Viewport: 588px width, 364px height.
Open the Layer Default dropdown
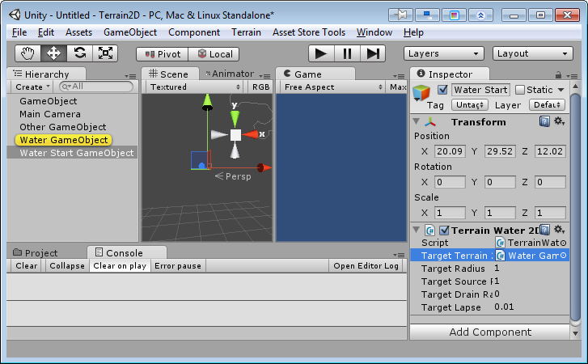(547, 105)
